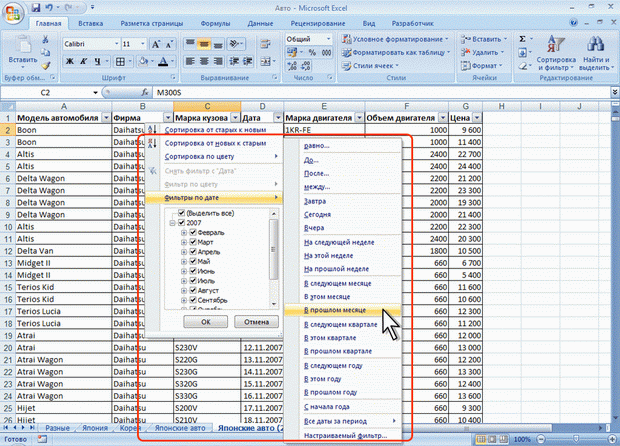
Task: Align text right in cell
Action: point(218,61)
